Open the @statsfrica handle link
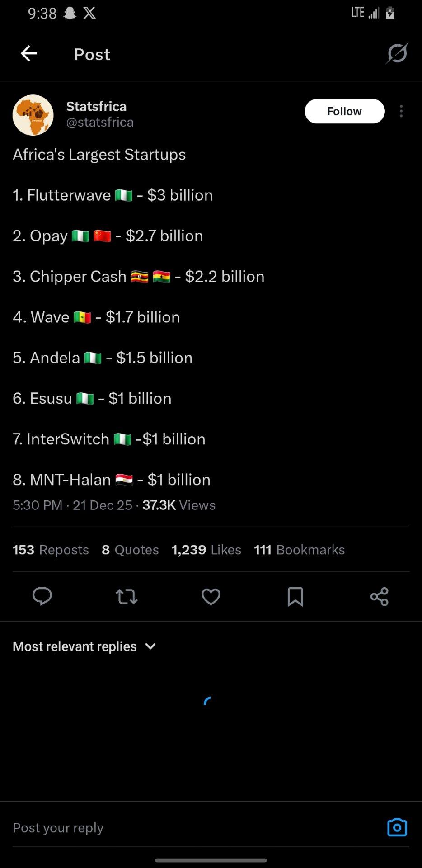The width and height of the screenshot is (422, 868). click(x=100, y=122)
